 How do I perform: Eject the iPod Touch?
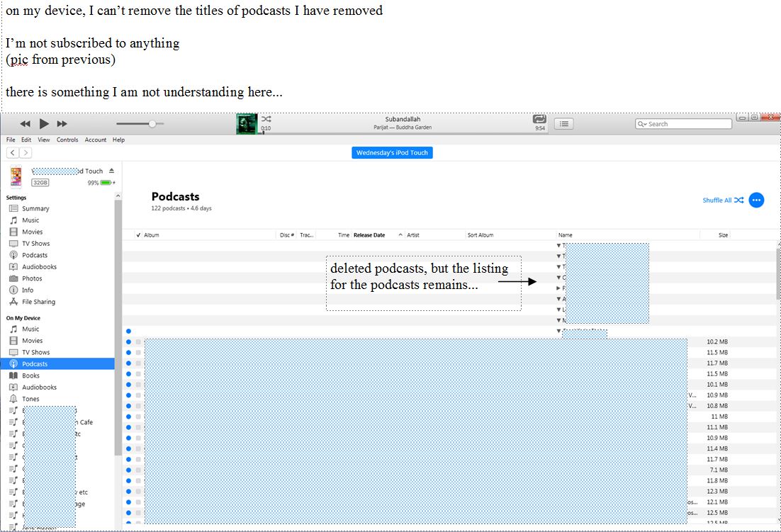click(111, 171)
